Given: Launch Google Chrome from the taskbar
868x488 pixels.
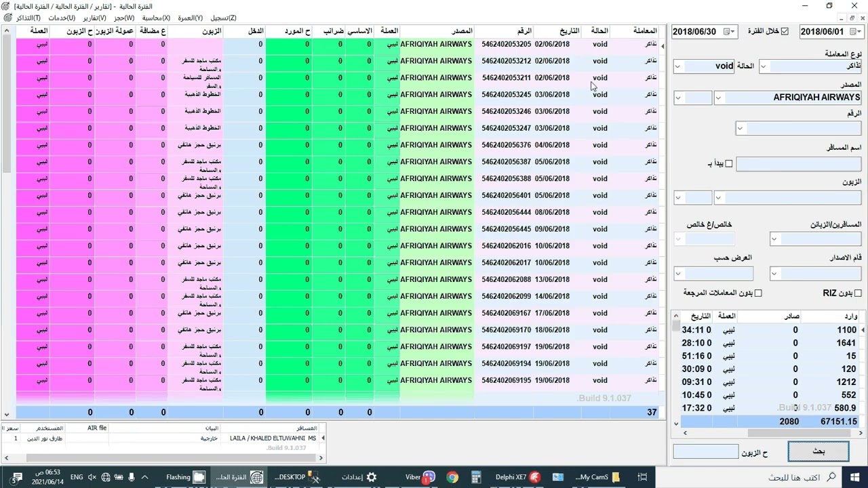Looking at the screenshot, I should click(x=452, y=477).
